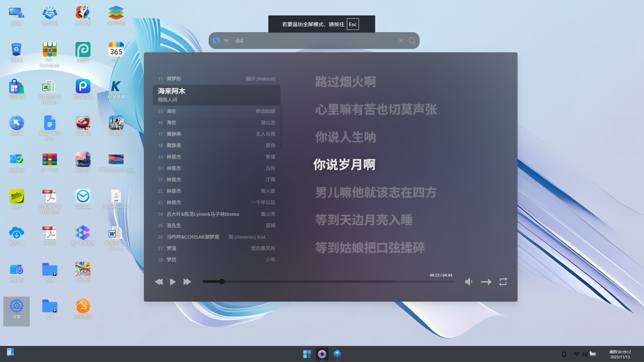The image size is (644, 362).
Task: Play the current song 烟雨人间
Action: click(x=172, y=282)
